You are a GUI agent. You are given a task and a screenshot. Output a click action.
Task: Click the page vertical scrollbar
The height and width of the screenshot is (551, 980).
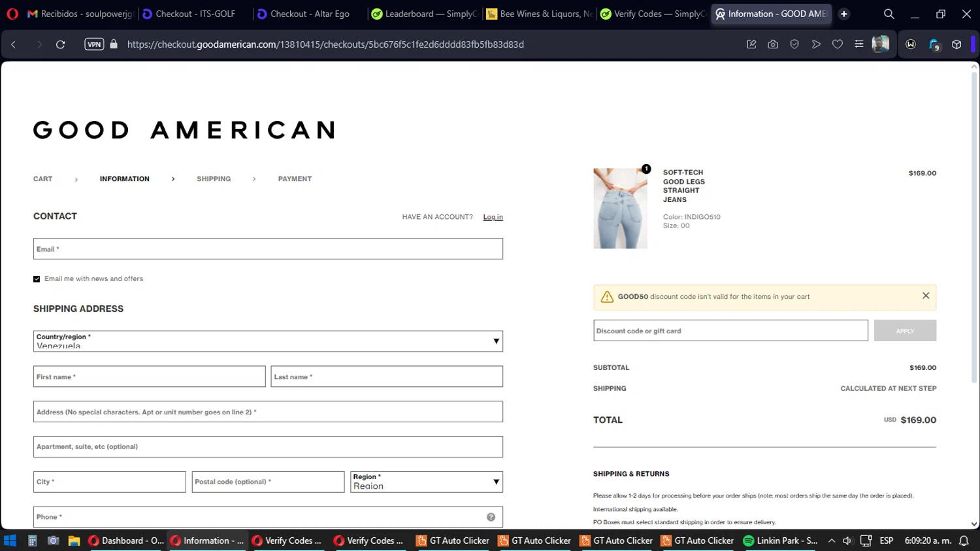[974, 227]
